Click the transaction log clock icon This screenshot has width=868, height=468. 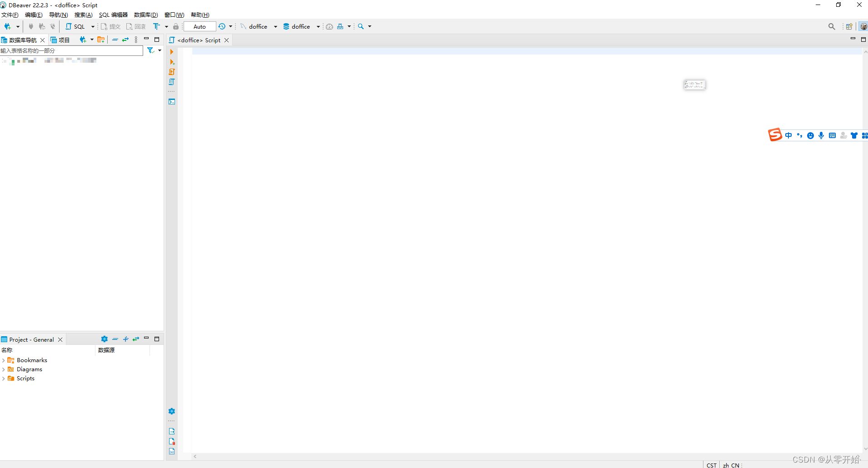[x=222, y=26]
